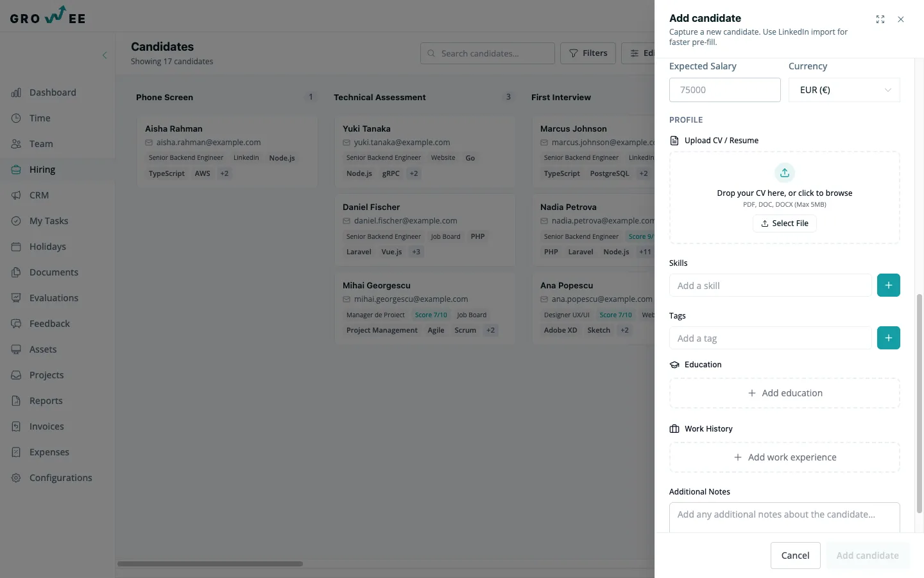Click the email icon on Aisha Rahman's card

point(149,143)
